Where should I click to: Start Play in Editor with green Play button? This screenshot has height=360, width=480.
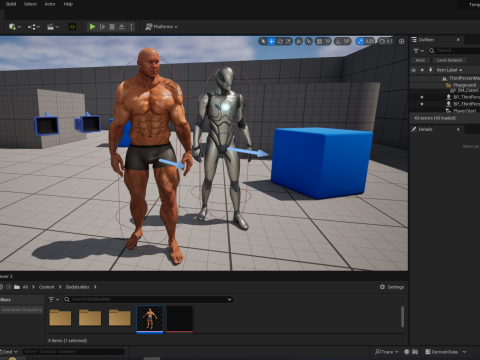pyautogui.click(x=92, y=27)
